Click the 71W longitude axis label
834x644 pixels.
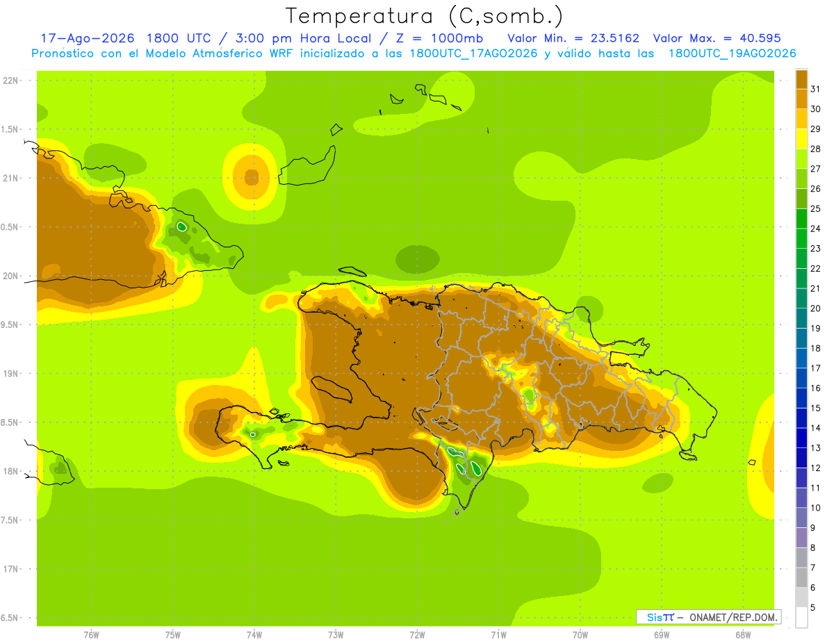tap(498, 634)
